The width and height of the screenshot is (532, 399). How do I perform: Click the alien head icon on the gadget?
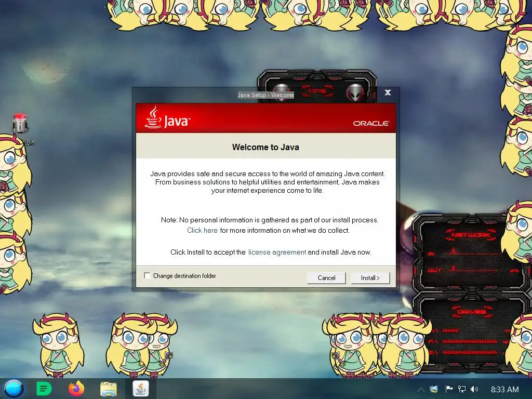pos(355,92)
